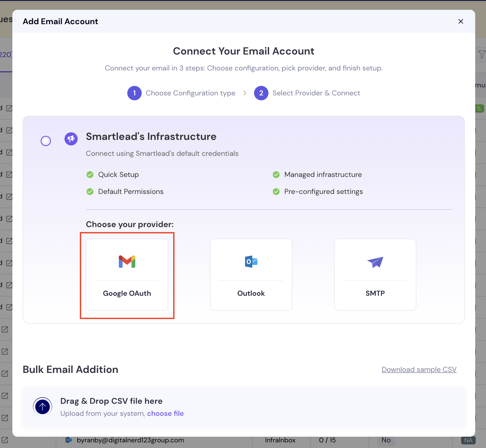Choose the Gmail icon for Google OAuth
The width and height of the screenshot is (486, 448).
click(x=127, y=262)
